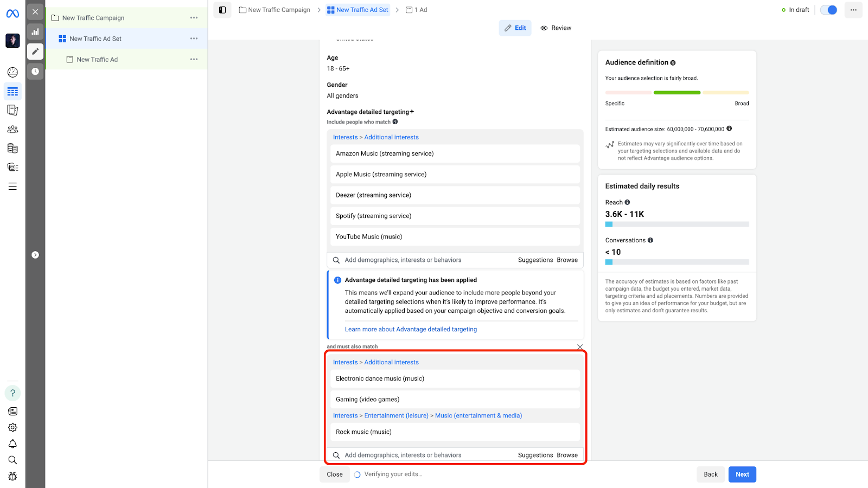Click the Audience definition info icon
The image size is (868, 488).
pyautogui.click(x=673, y=63)
